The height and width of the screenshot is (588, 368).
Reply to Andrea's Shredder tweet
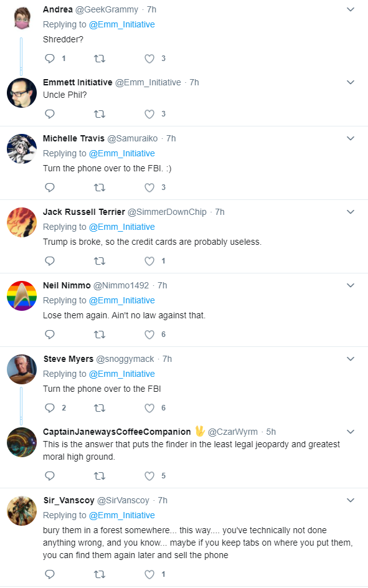click(50, 59)
